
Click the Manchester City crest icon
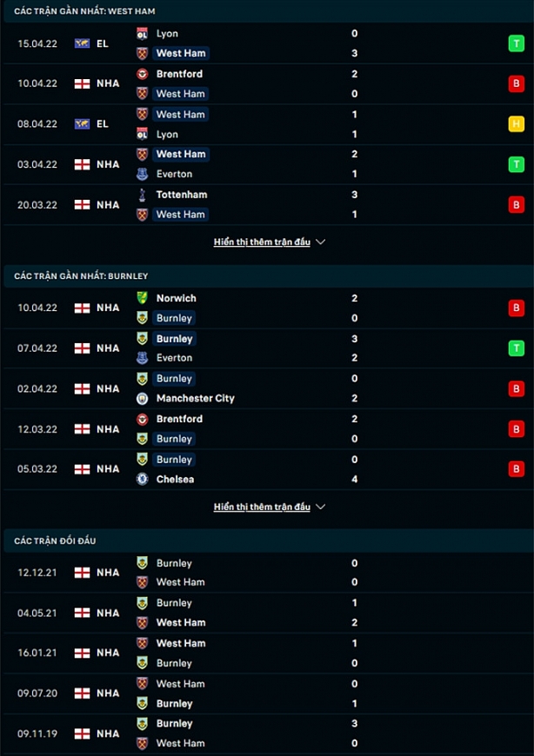[x=143, y=398]
